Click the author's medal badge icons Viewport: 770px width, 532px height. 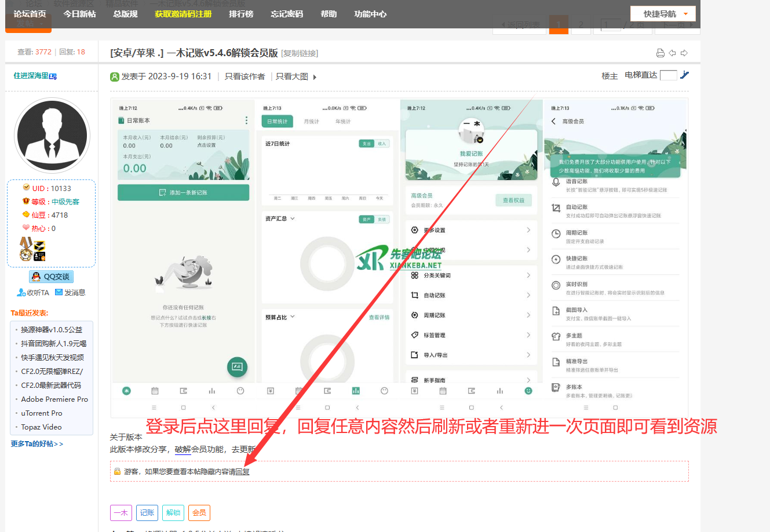pyautogui.click(x=32, y=250)
